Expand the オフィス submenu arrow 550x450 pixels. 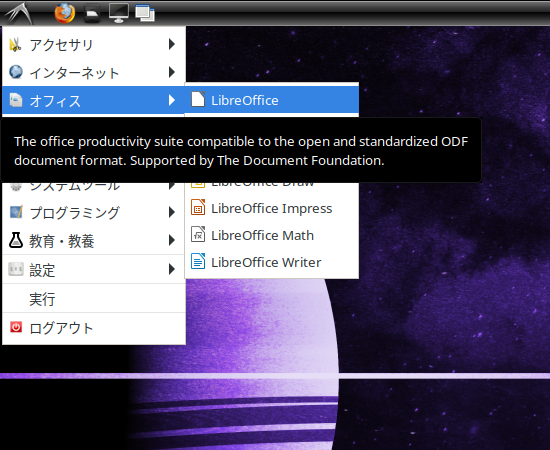pyautogui.click(x=172, y=100)
